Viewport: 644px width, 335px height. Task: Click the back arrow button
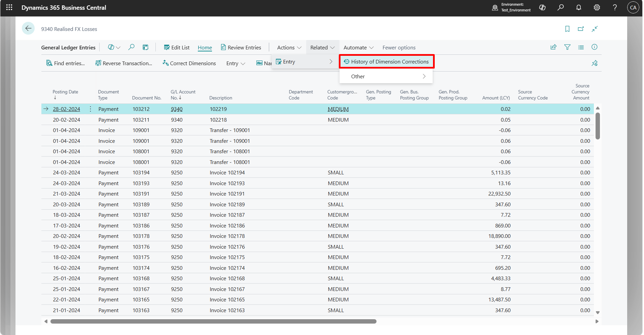[28, 29]
